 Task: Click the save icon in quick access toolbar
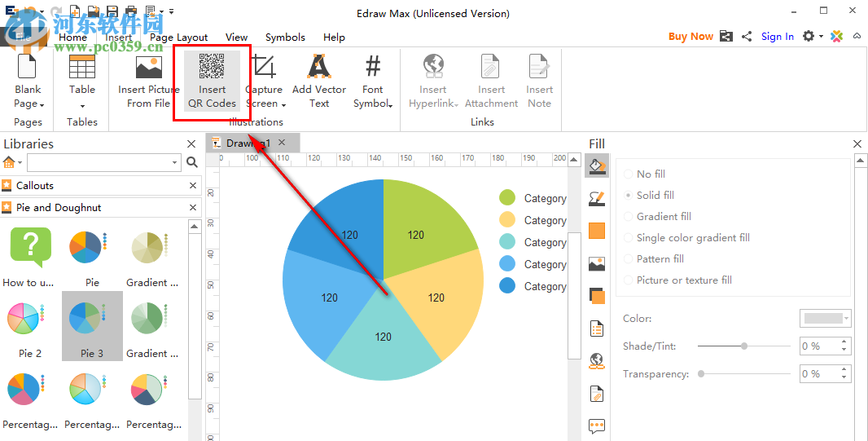[x=112, y=11]
